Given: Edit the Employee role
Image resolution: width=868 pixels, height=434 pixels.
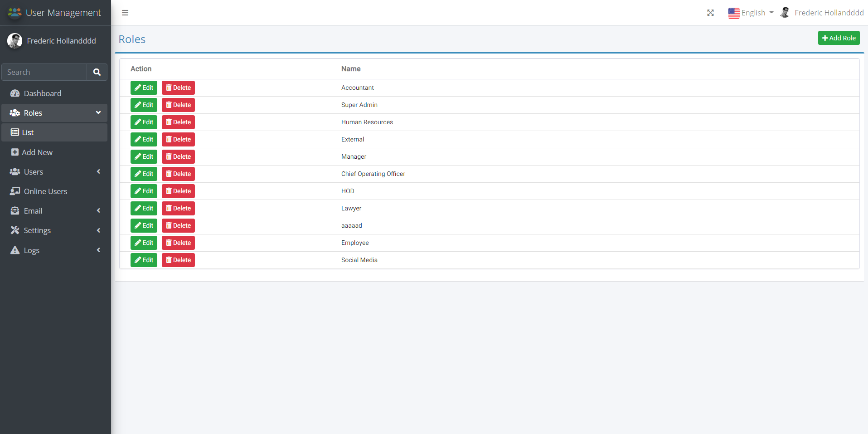Looking at the screenshot, I should coord(144,243).
